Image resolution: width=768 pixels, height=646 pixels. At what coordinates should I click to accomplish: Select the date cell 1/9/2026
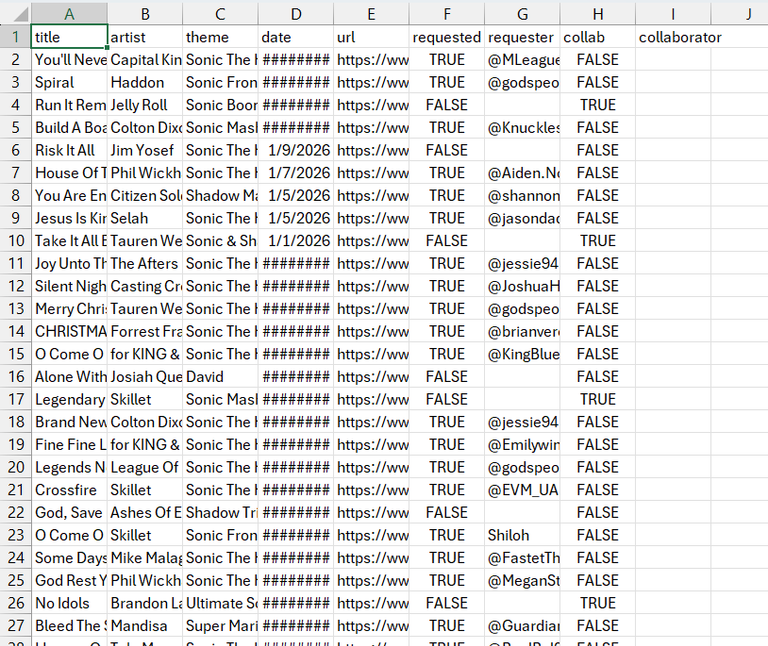point(296,150)
